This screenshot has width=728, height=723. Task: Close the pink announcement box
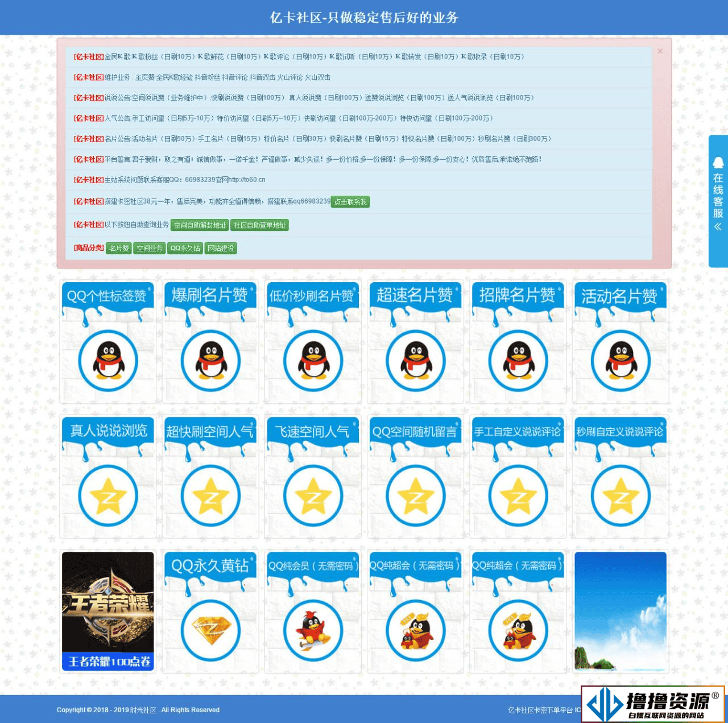pos(660,51)
